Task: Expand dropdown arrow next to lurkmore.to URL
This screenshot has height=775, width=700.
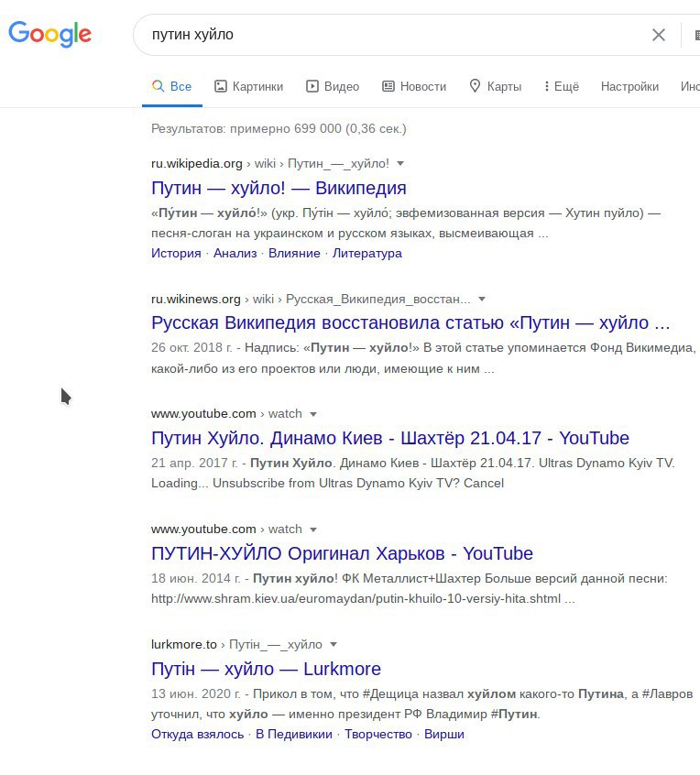Action: (334, 645)
